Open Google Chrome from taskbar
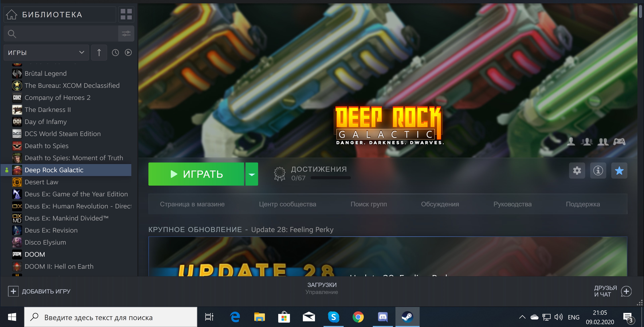Viewport: 644px width, 327px height. [358, 317]
